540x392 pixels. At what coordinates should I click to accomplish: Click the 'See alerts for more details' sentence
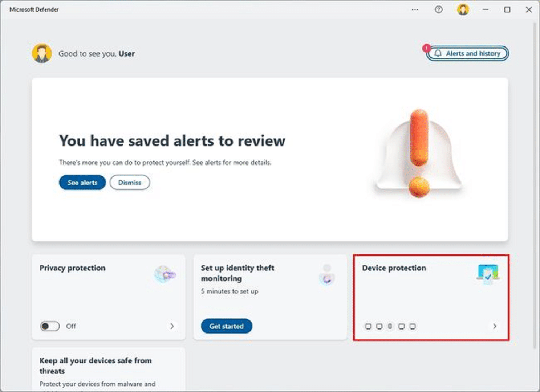click(232, 163)
